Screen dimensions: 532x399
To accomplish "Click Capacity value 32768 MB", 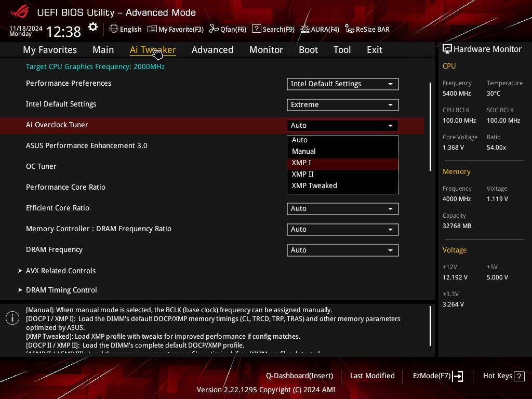I will point(457,226).
